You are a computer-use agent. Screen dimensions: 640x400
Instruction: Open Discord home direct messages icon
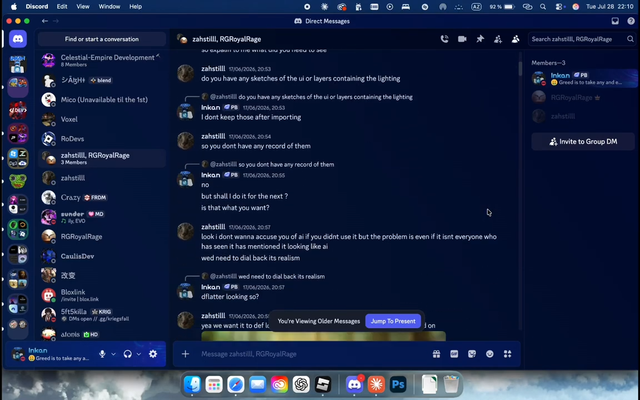pos(18,39)
